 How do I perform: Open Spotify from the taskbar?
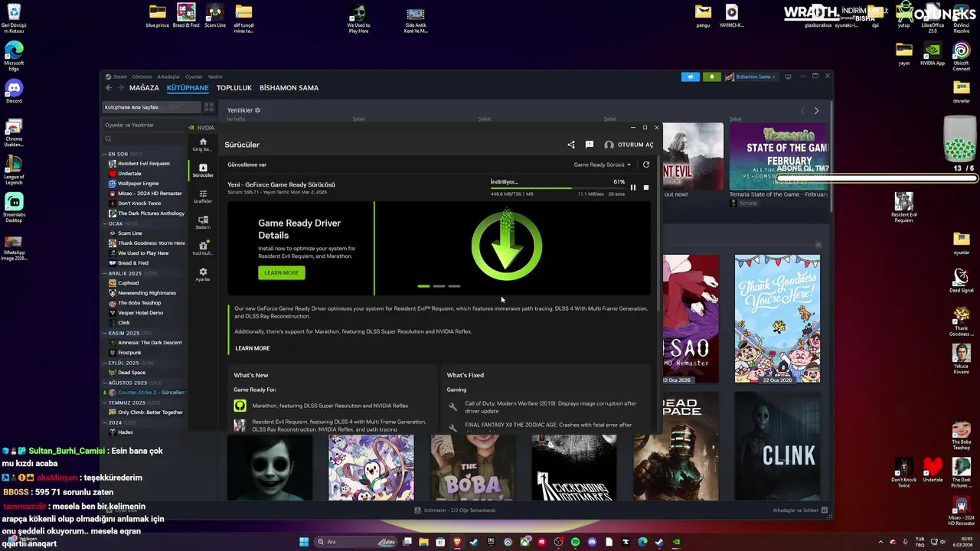click(575, 542)
